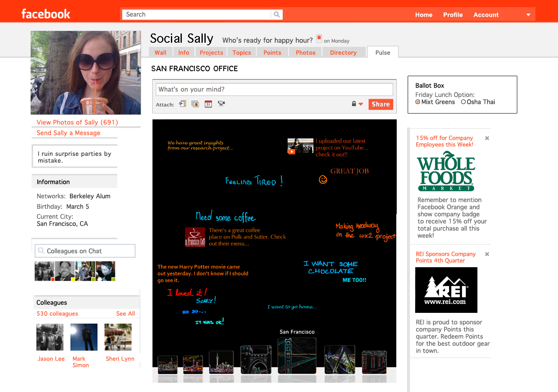Attach a photo to the post

pyautogui.click(x=195, y=104)
